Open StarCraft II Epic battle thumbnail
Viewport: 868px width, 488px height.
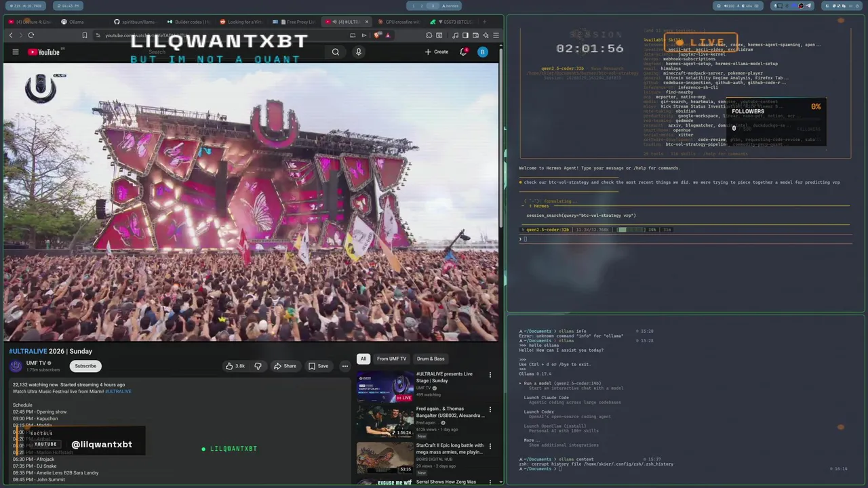[x=385, y=457]
